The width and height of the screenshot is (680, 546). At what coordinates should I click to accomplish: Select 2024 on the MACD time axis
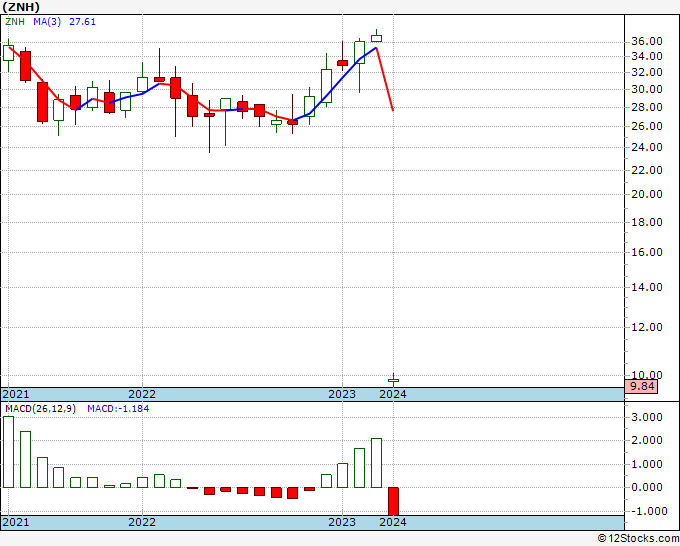click(x=393, y=522)
